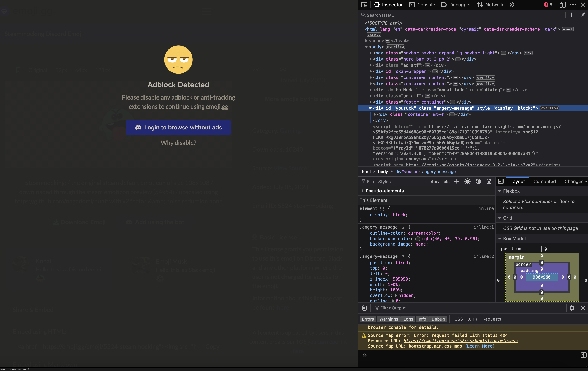The height and width of the screenshot is (371, 588).
Task: Enable the CSS console filter
Action: pyautogui.click(x=459, y=319)
